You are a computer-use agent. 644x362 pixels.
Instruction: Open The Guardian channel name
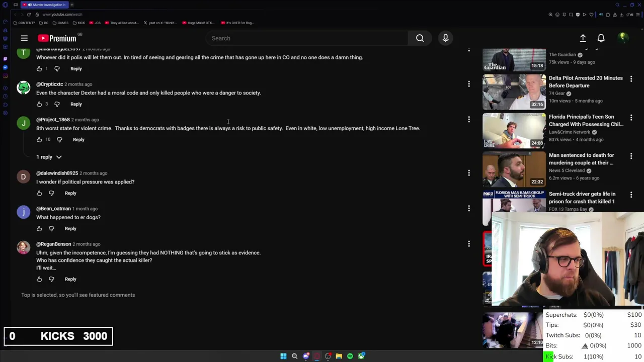(562, 54)
